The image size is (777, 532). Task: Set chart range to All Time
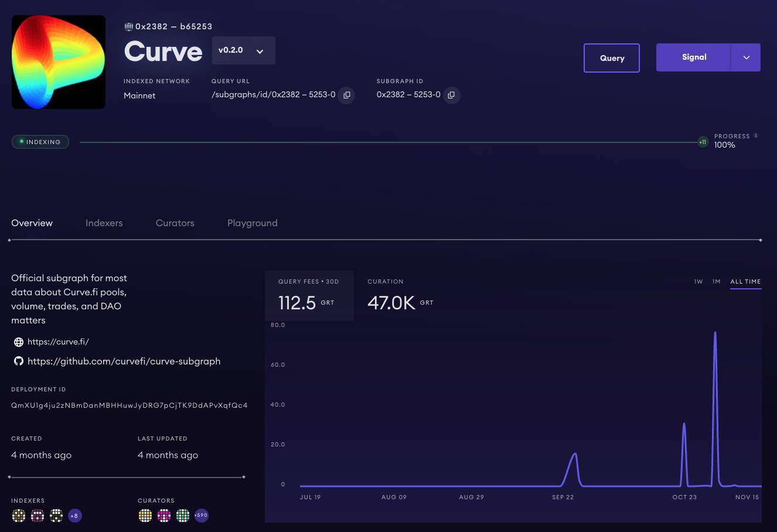tap(745, 282)
